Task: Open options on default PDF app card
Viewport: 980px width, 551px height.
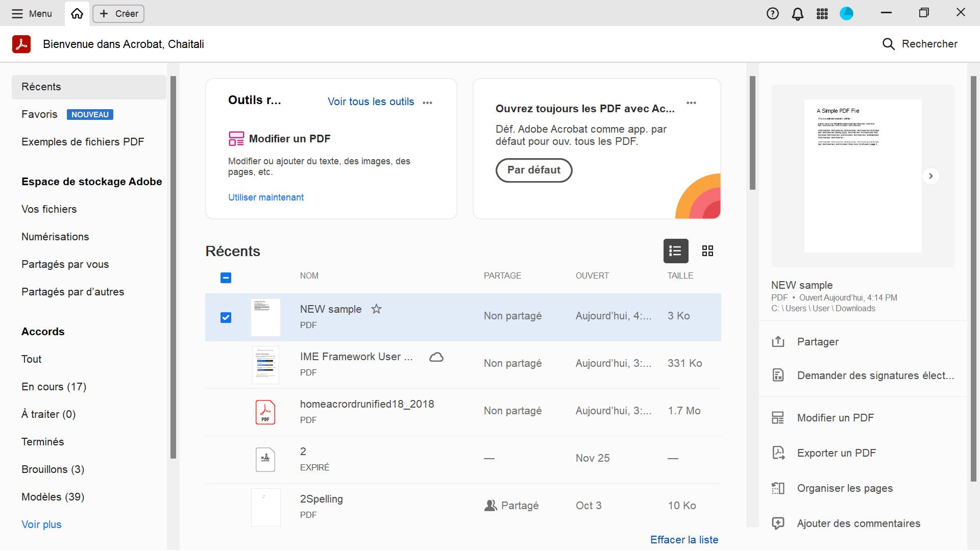Action: point(691,103)
